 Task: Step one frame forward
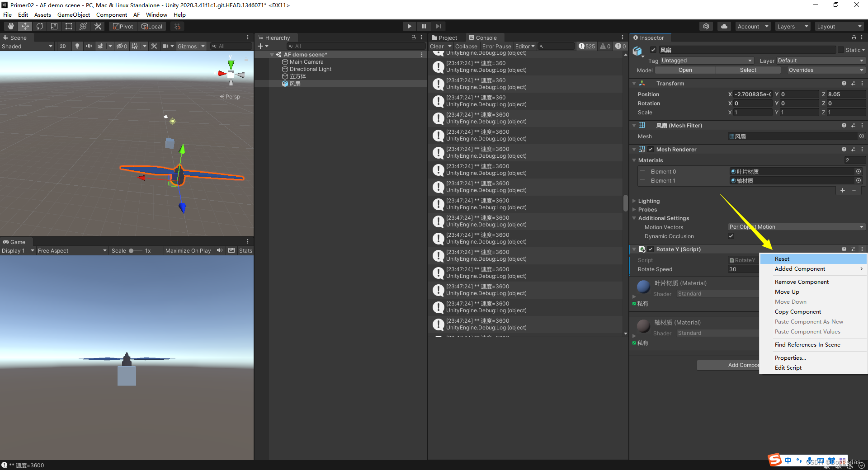(438, 26)
